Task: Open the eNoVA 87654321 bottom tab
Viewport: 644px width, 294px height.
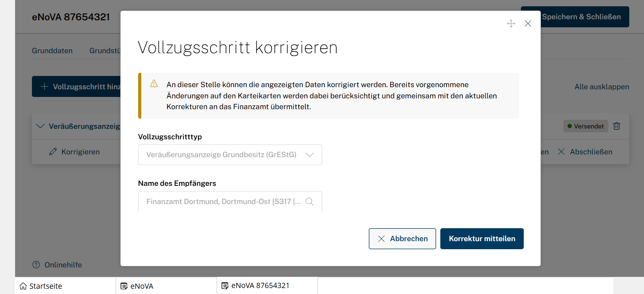Action: [260, 286]
